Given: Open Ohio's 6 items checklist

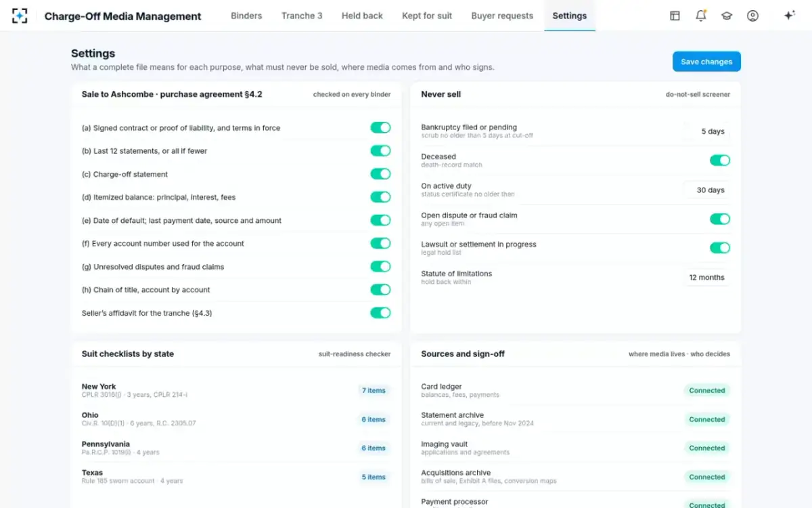Looking at the screenshot, I should click(374, 419).
